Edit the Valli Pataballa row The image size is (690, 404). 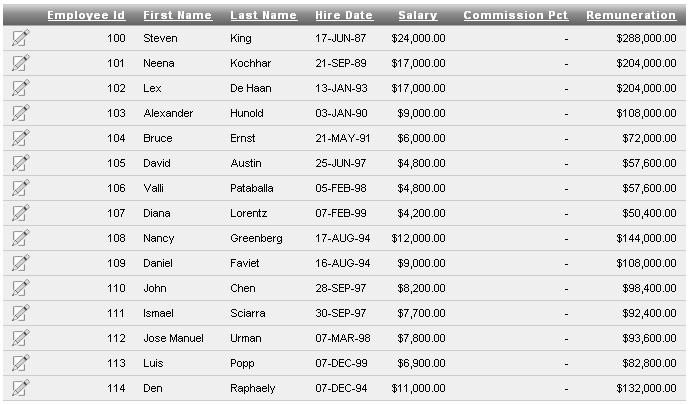21,188
